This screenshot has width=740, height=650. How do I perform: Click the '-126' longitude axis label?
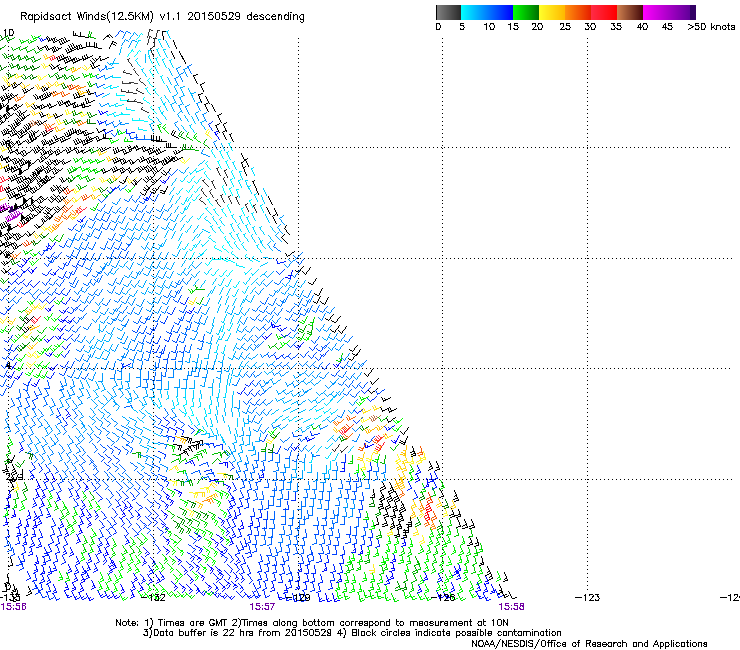pyautogui.click(x=443, y=598)
